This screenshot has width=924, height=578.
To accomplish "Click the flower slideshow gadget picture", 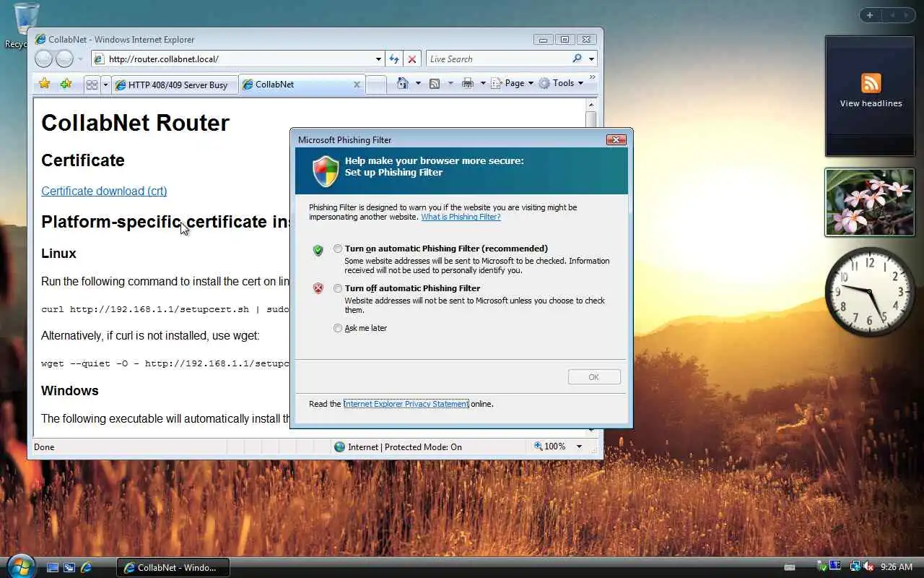I will (x=870, y=202).
